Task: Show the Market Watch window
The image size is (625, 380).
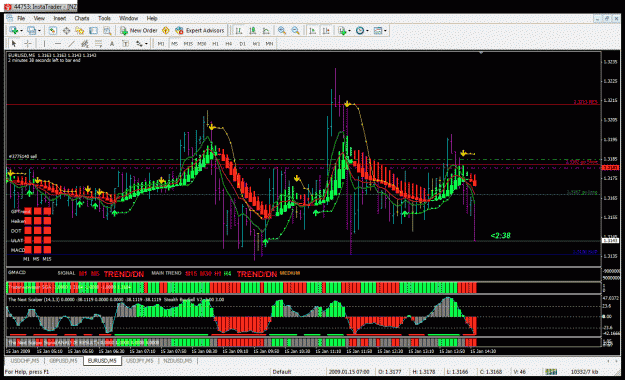Action: coord(53,30)
